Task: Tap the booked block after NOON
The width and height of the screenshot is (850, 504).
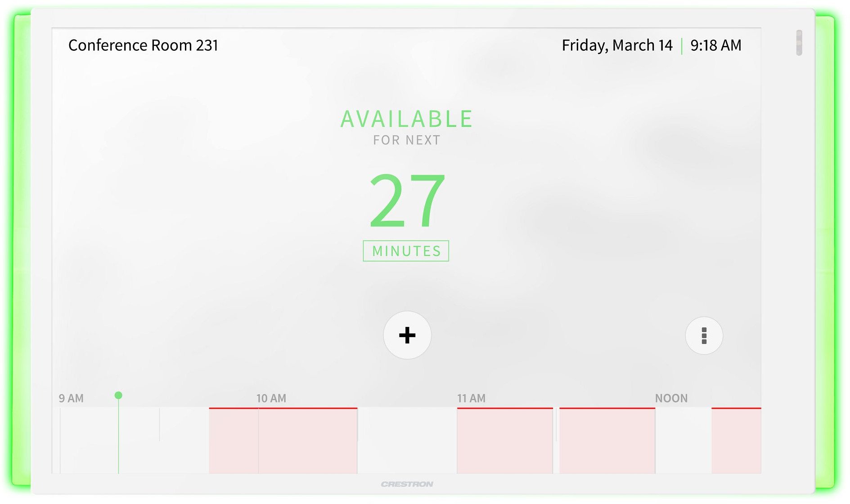Action: tap(736, 441)
